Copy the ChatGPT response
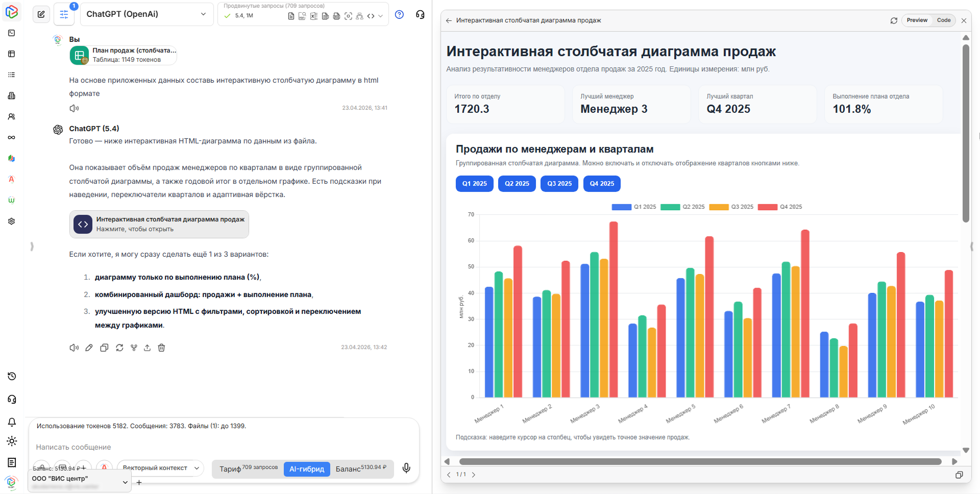 point(104,348)
